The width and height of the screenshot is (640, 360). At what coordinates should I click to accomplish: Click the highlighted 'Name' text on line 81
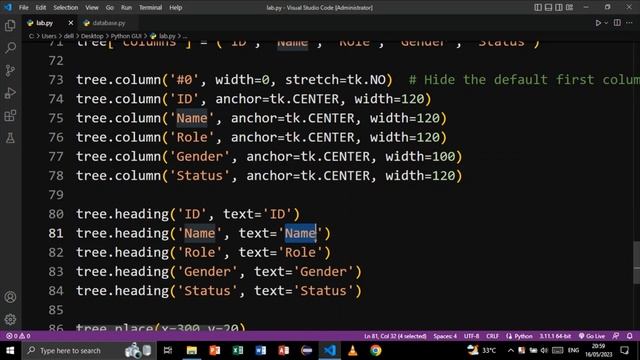[300, 233]
